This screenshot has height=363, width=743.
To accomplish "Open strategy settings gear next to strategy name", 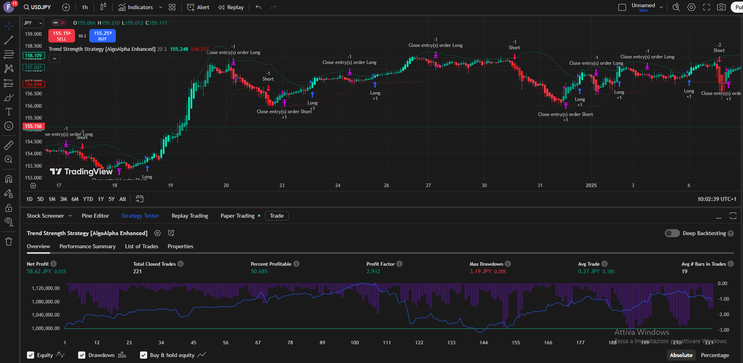I will (157, 233).
